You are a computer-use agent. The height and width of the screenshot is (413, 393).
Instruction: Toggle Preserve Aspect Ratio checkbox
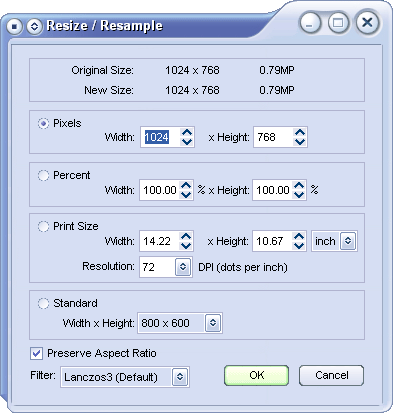point(36,353)
